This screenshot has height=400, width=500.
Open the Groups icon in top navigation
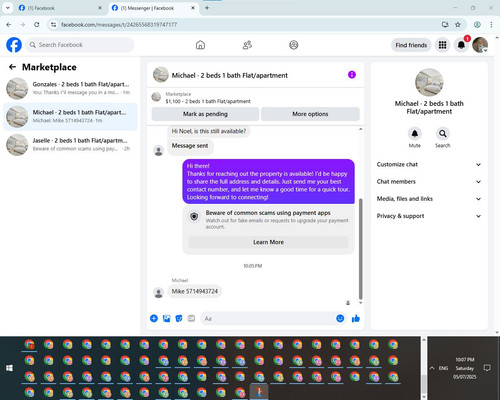click(294, 45)
